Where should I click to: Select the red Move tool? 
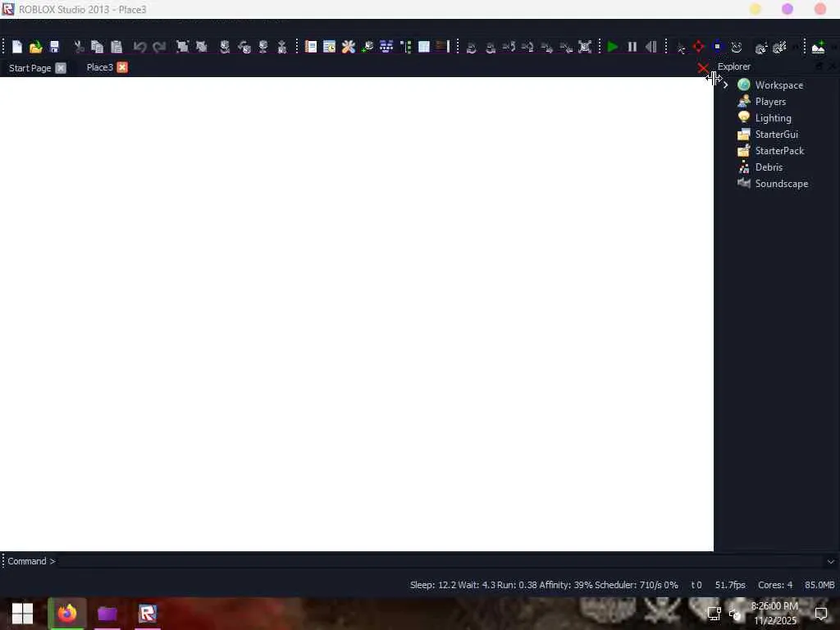click(x=699, y=47)
